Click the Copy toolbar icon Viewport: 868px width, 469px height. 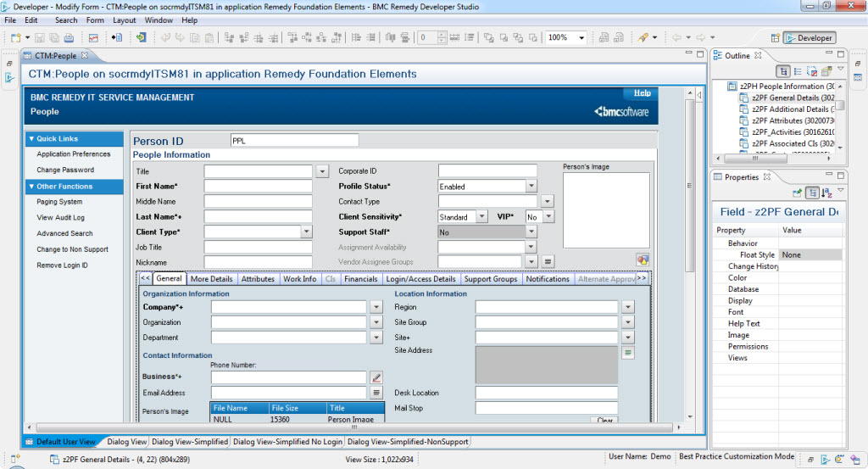(x=195, y=37)
